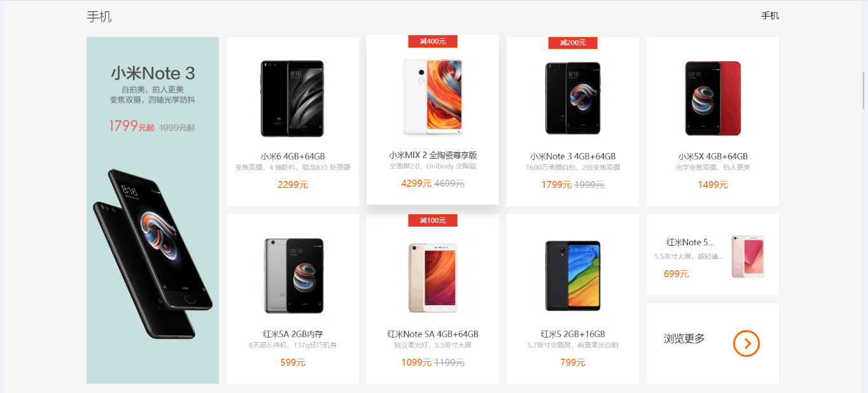
Task: Select the 手机 tab at top right
Action: coord(770,15)
